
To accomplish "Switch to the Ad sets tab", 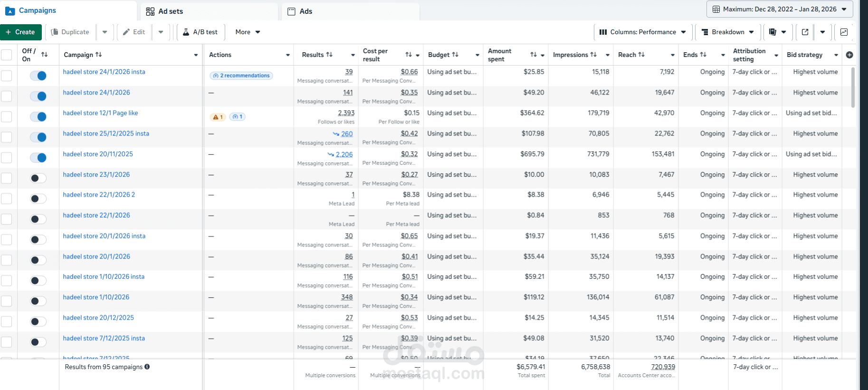I will tap(210, 11).
